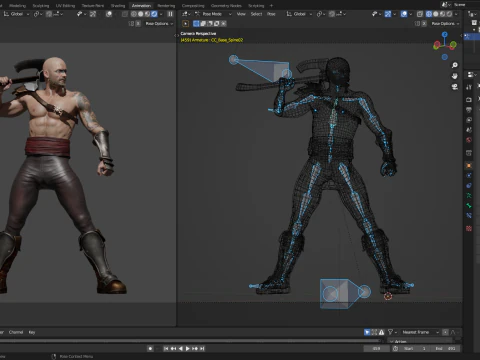Switch to the Texture Paint workspace tab
The width and height of the screenshot is (480, 360).
(93, 6)
